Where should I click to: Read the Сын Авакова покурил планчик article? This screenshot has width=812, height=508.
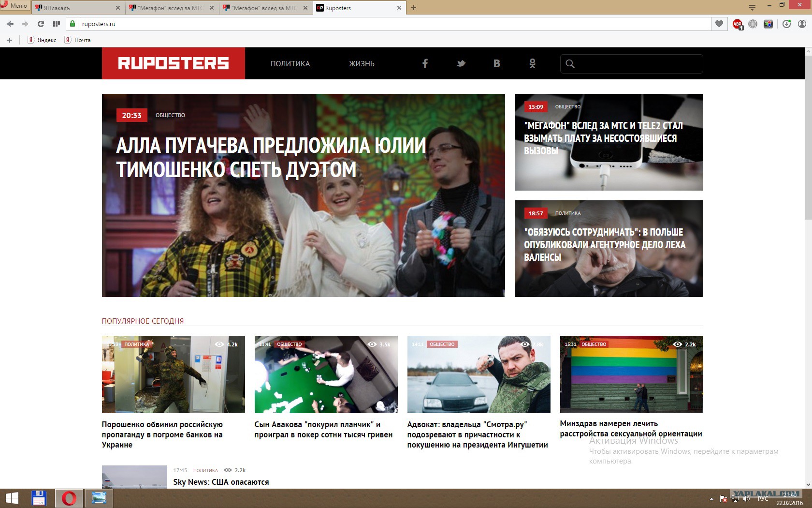[x=323, y=430]
